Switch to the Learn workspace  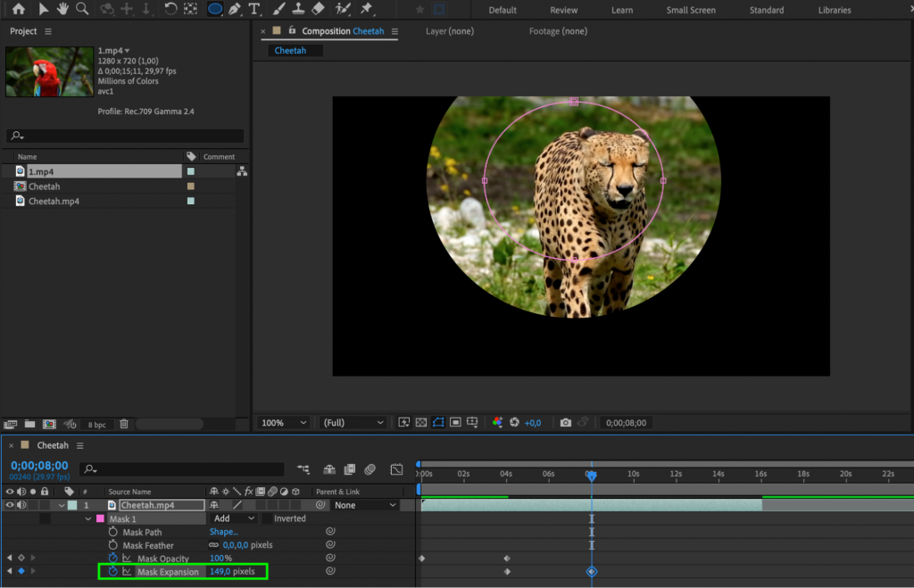[x=622, y=10]
